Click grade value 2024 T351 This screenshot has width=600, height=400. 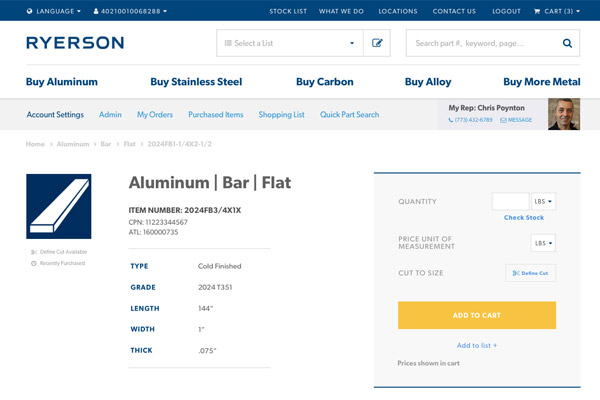[215, 287]
